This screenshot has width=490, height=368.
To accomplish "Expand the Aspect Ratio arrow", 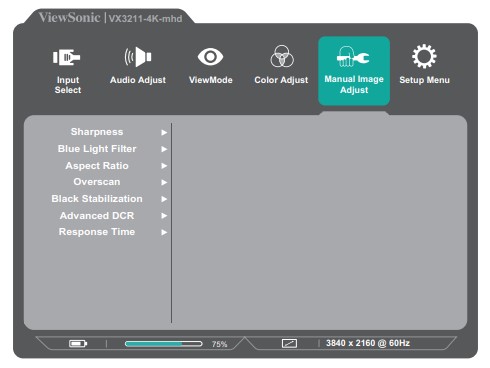I will [164, 166].
